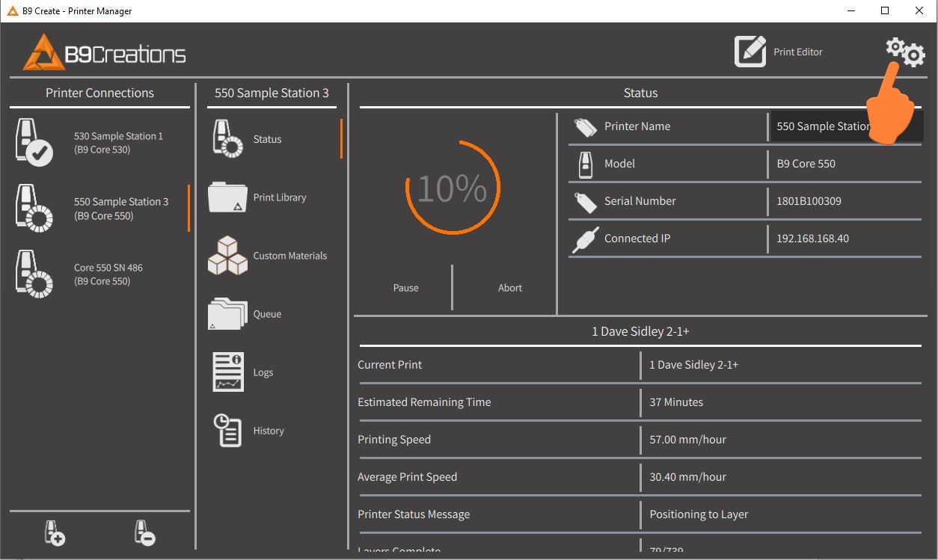The image size is (938, 560).
Task: Select the 30.40 mm/hour average speed
Action: tap(687, 477)
